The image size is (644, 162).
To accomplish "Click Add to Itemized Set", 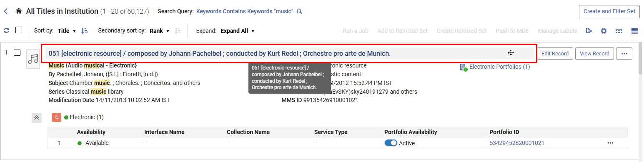I will coord(403,31).
